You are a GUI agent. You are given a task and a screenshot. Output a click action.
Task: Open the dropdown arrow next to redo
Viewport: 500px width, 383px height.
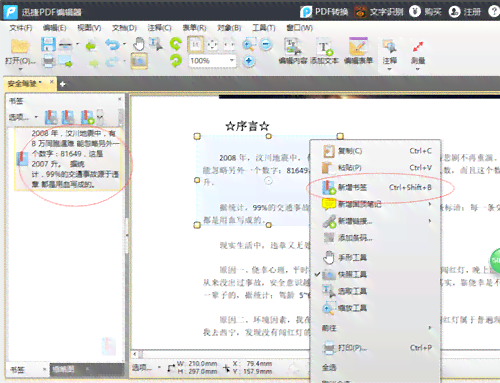124,61
